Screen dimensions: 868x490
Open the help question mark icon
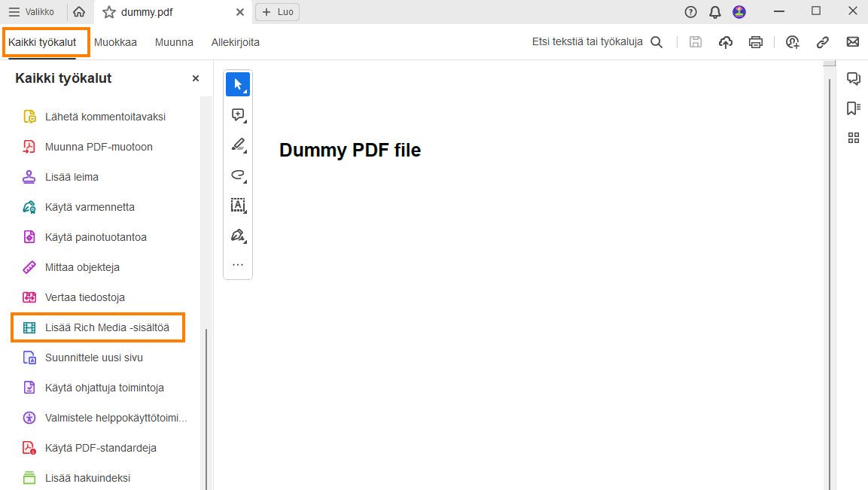pos(690,11)
